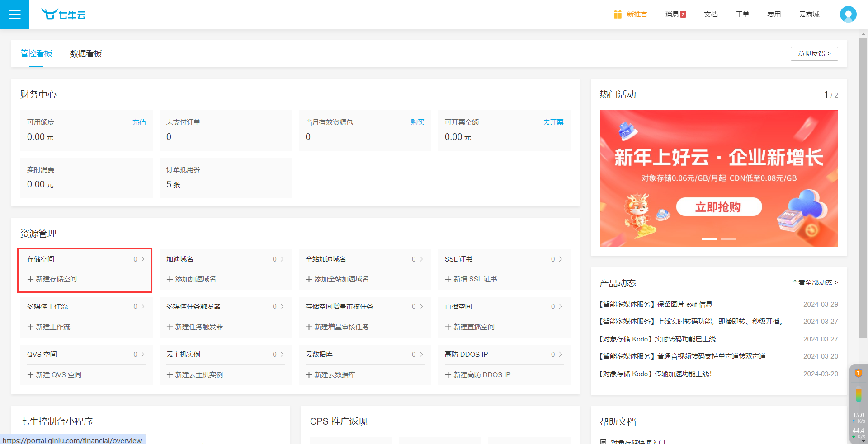The image size is (868, 444).
Task: Click the orange shield badge floating widget
Action: 858,373
